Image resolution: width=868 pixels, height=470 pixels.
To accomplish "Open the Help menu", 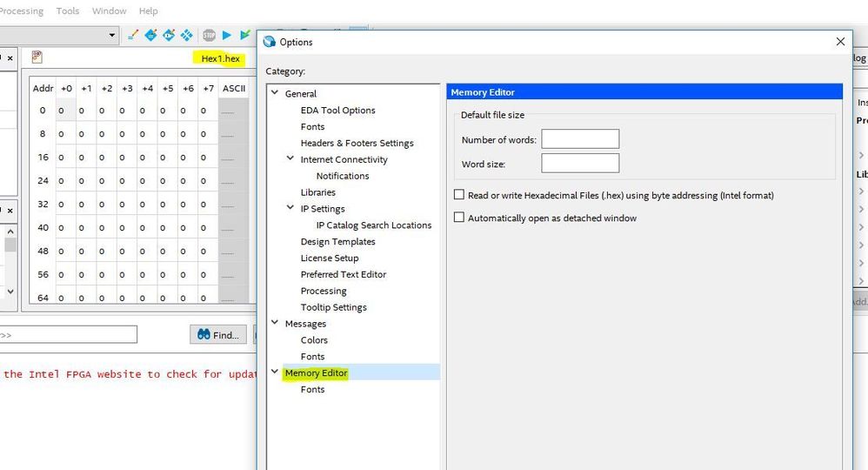I will 148,10.
